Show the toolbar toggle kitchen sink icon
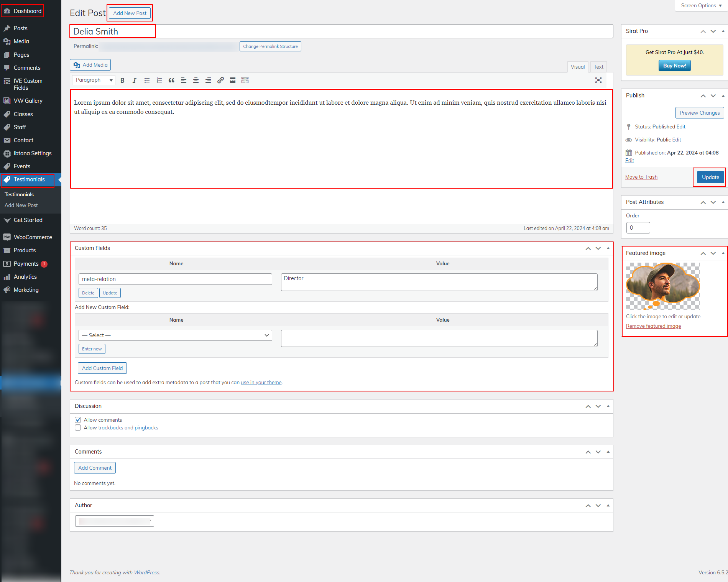 pos(245,80)
